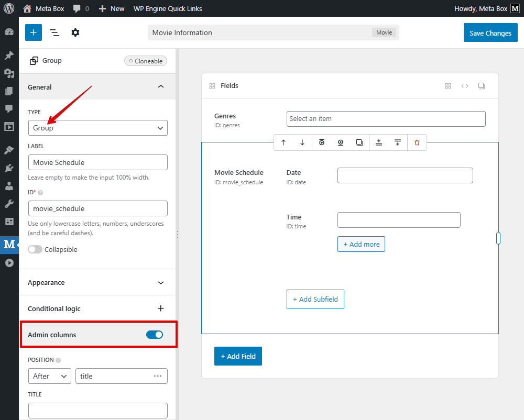Viewport: 524px width, 420px height.
Task: Open the New menu in admin bar
Action: click(112, 8)
